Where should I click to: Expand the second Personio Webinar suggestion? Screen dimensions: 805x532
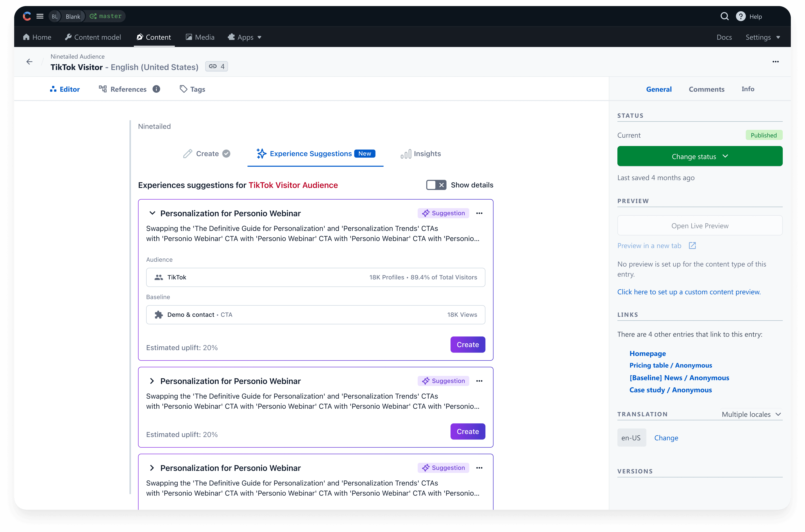point(152,381)
